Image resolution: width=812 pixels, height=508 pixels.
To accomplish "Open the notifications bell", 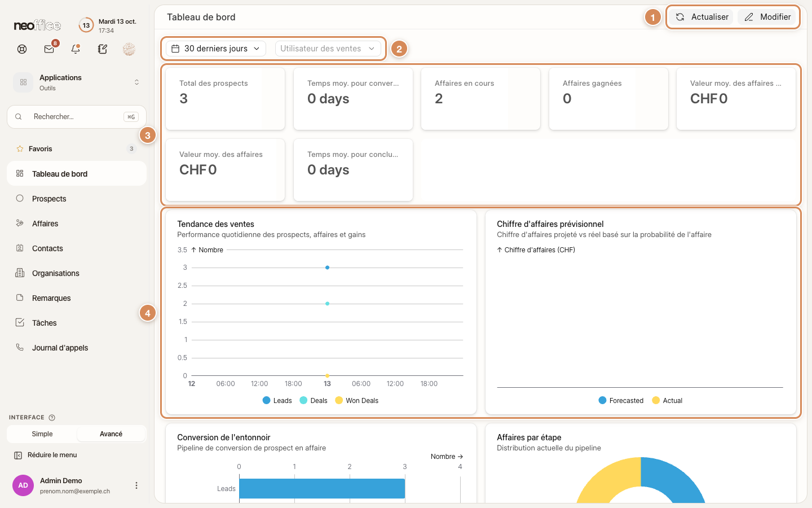I will click(x=76, y=49).
